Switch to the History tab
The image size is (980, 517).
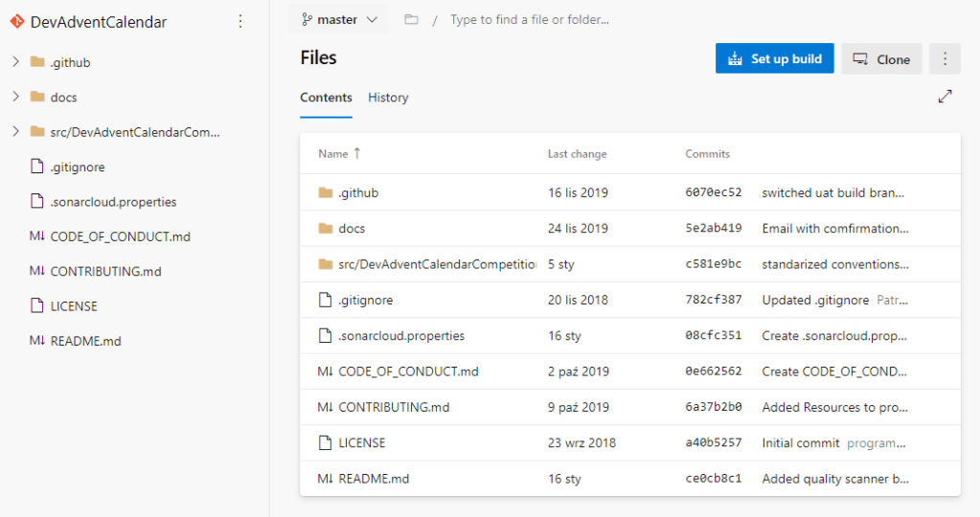388,98
